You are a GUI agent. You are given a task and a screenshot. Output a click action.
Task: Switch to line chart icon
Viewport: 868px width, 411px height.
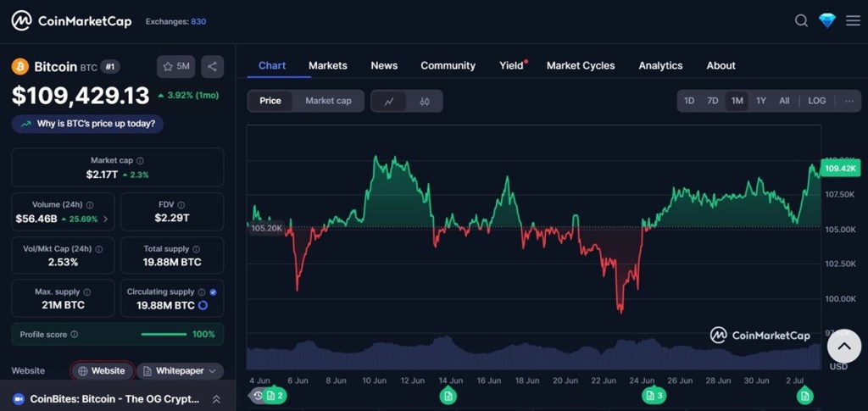pos(389,101)
